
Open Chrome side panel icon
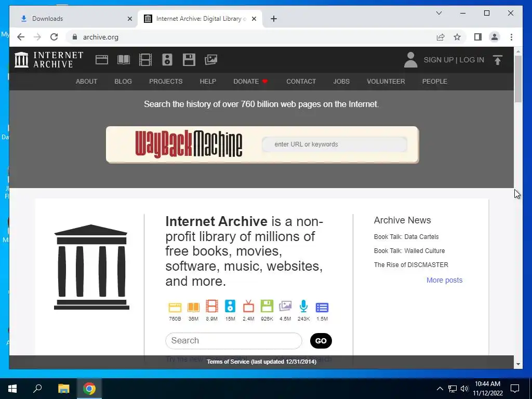[478, 37]
